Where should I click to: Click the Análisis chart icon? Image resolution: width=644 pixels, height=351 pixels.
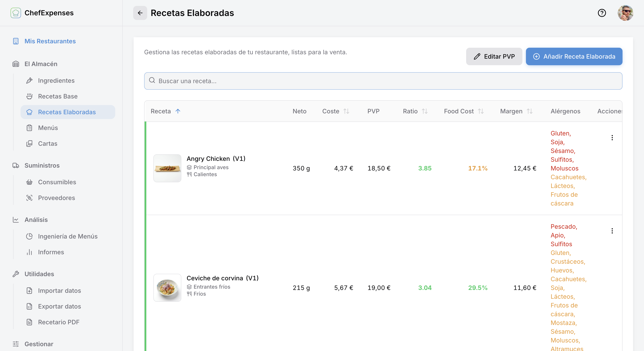[16, 219]
